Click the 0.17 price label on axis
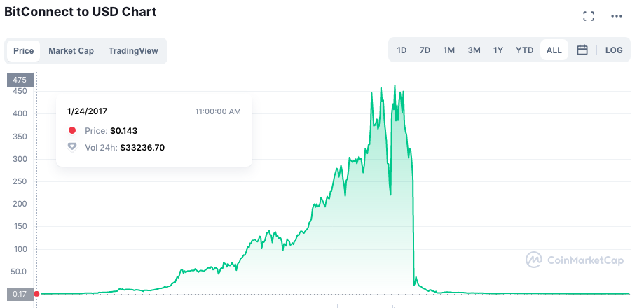644x308 pixels. [x=20, y=294]
